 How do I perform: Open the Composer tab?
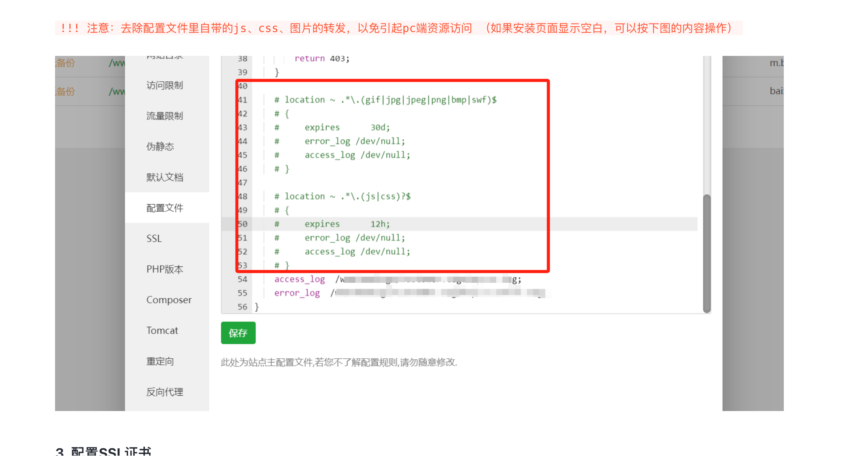point(169,300)
